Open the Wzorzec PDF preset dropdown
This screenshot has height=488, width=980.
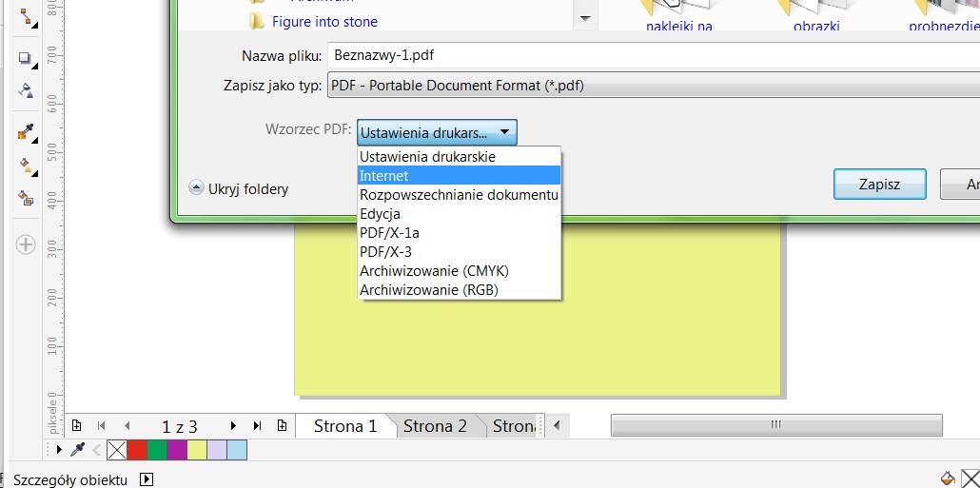(x=438, y=132)
